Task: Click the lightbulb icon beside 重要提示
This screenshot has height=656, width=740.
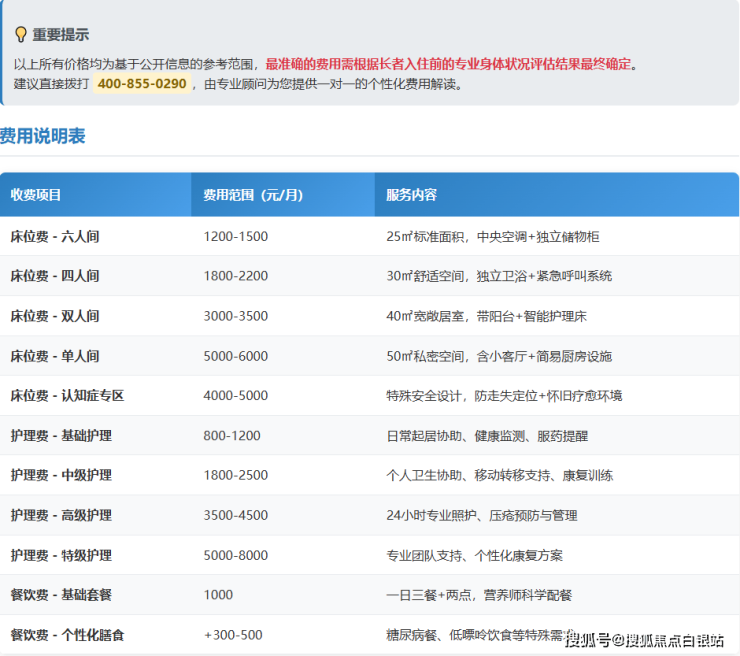Action: [x=20, y=35]
